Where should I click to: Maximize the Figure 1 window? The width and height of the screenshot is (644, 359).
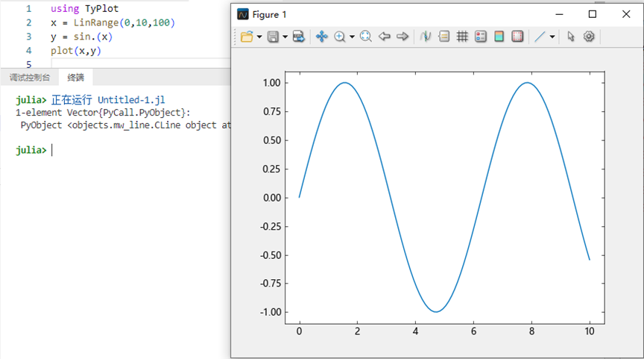point(593,14)
